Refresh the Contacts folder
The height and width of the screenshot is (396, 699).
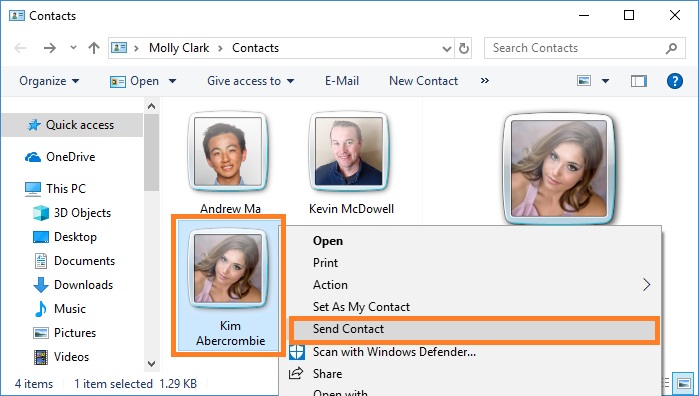pyautogui.click(x=464, y=48)
